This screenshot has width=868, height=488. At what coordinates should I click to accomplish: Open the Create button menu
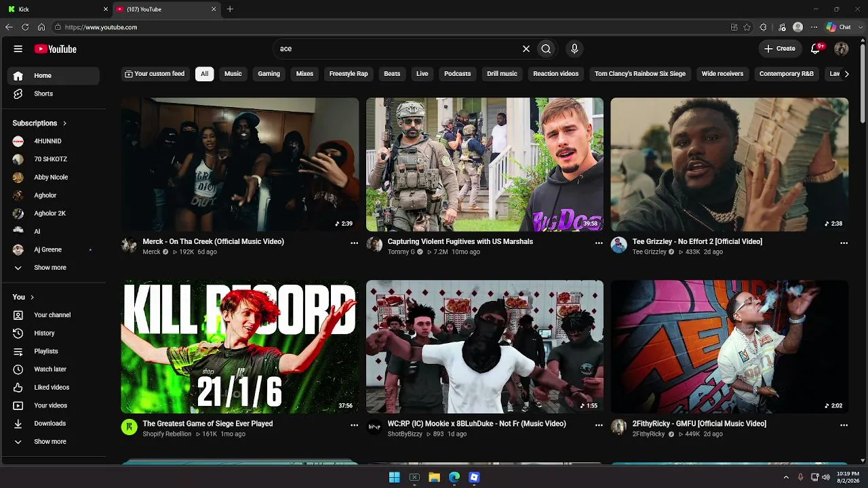[780, 49]
